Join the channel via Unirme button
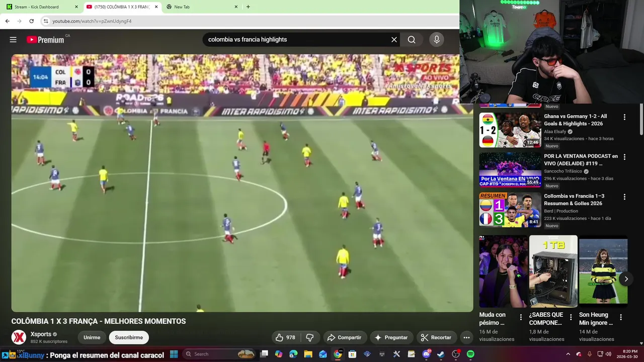 click(92, 337)
